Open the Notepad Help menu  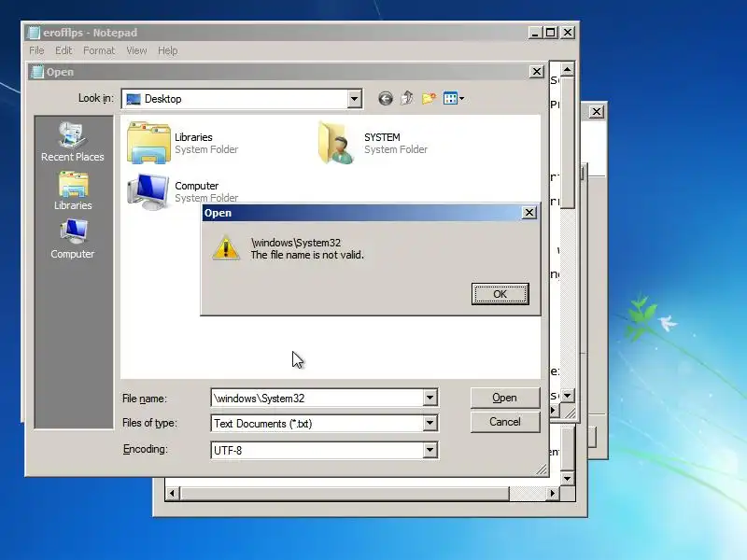(x=168, y=50)
